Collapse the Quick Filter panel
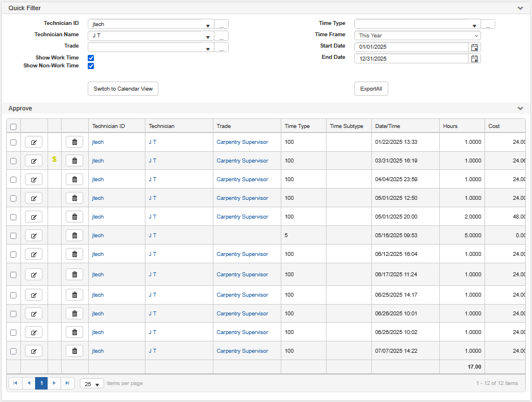 coord(520,8)
